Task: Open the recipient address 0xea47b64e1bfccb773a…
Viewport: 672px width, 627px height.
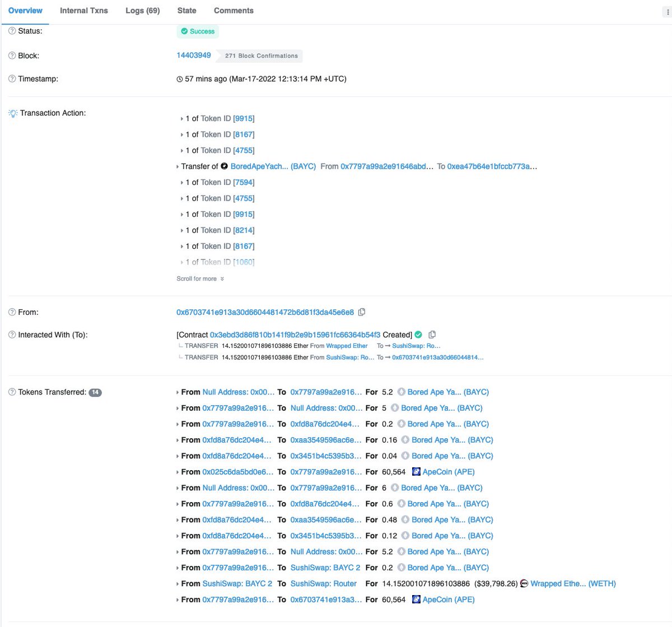Action: pyautogui.click(x=492, y=166)
